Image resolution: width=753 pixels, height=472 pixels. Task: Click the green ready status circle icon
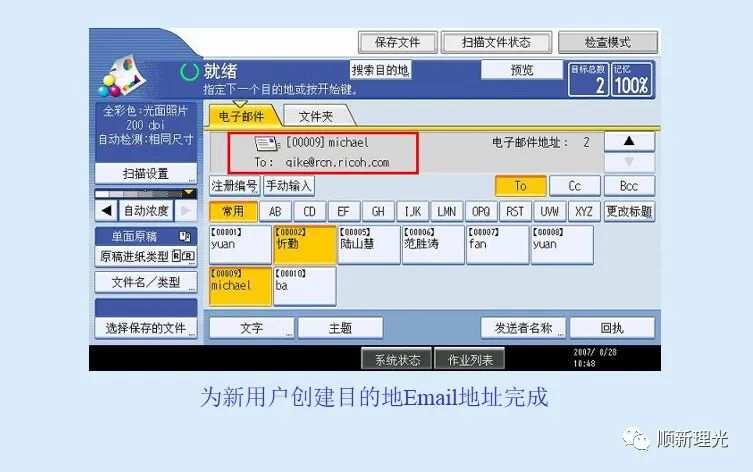coord(189,72)
